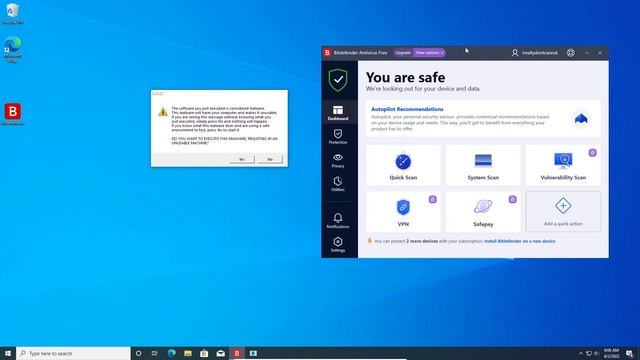The image size is (640, 360).
Task: Click the lock badge on VPN tile
Action: pyautogui.click(x=433, y=199)
